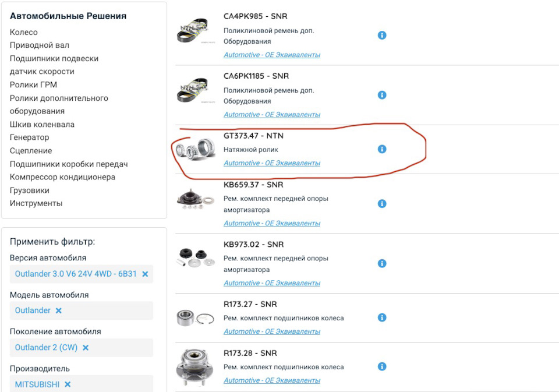Click the info icon next to GT373.47 tensioner

(382, 149)
